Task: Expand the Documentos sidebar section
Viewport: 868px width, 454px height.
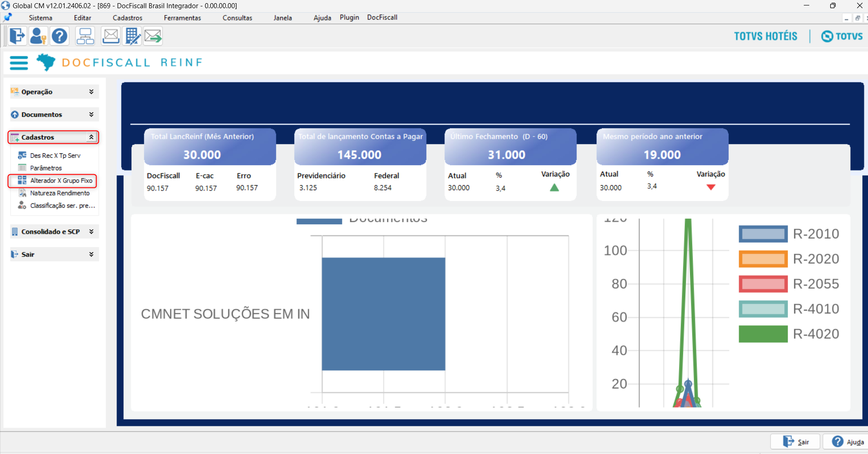Action: pos(54,115)
